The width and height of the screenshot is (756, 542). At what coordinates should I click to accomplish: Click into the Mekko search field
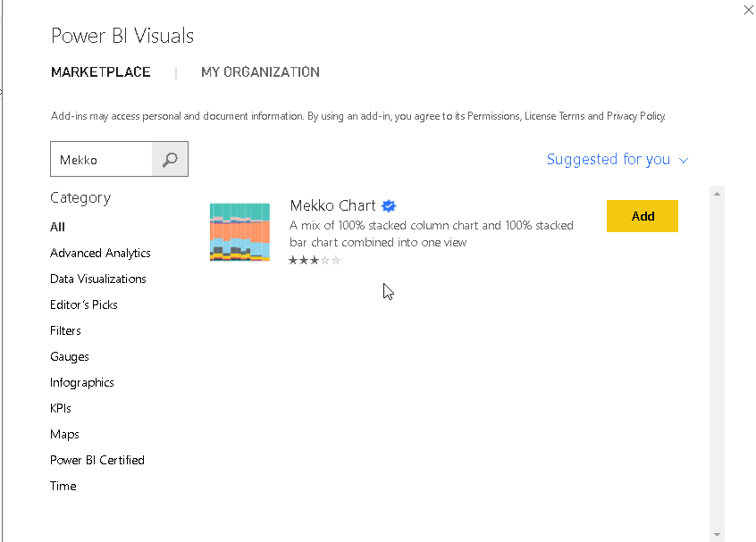click(x=101, y=160)
